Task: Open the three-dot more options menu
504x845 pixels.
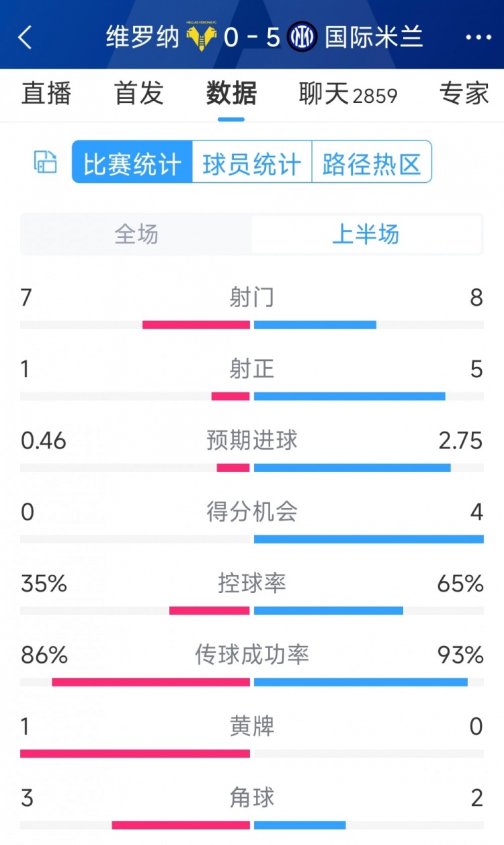Action: click(478, 38)
